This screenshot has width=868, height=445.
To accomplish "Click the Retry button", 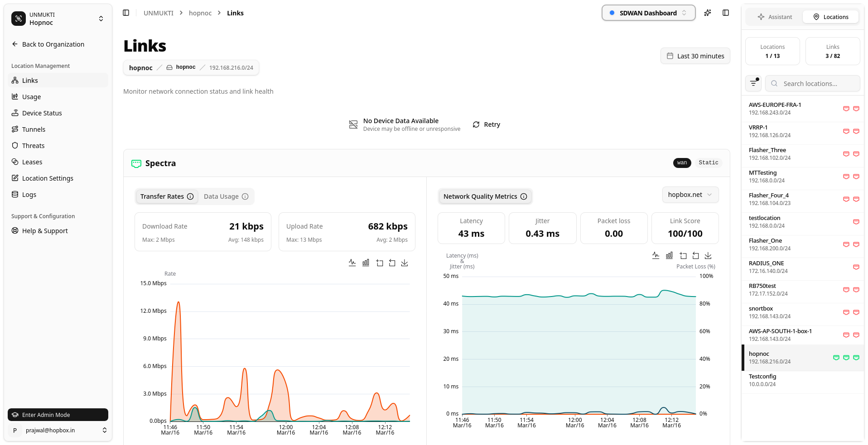I will point(487,124).
